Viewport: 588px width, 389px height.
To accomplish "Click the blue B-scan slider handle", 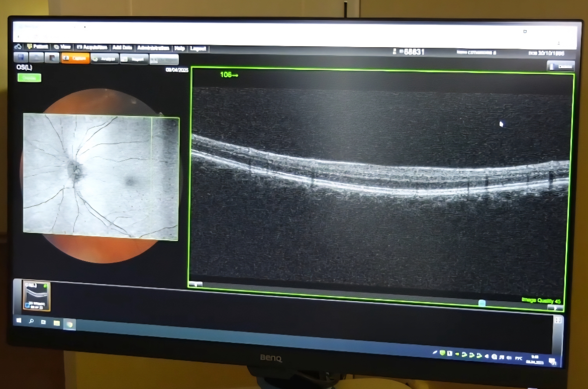I will click(482, 303).
